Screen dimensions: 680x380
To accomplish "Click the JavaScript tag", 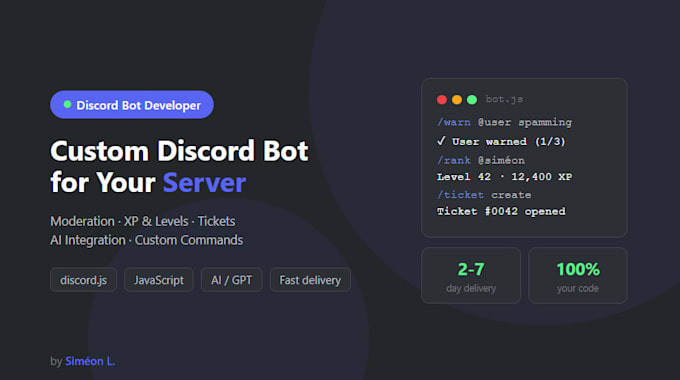I will (x=159, y=280).
